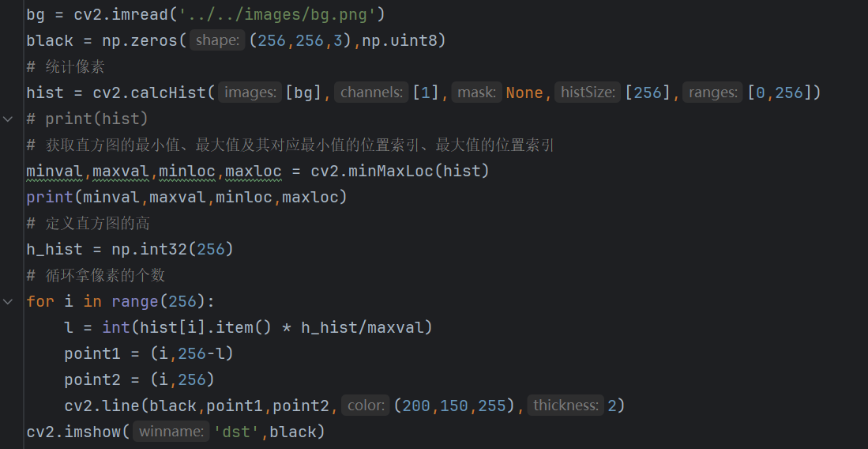Click the 'shape:' parameter hint
The image size is (868, 449).
coord(217,40)
